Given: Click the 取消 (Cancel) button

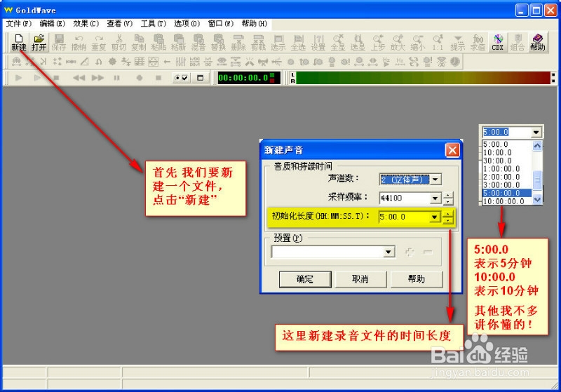Looking at the screenshot, I should [360, 279].
